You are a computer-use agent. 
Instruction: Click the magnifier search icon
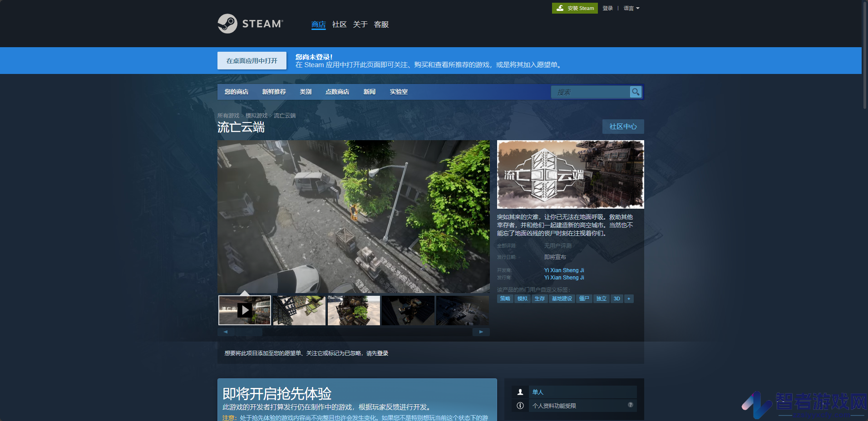click(x=636, y=92)
